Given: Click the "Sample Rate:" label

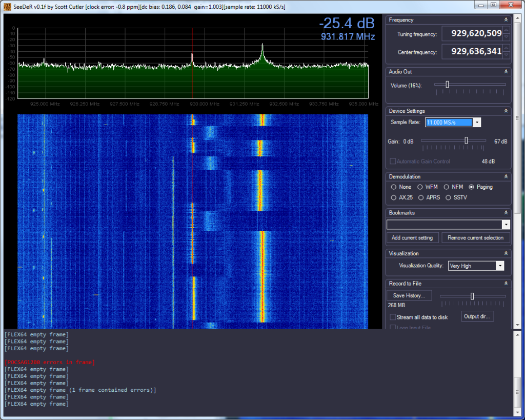Looking at the screenshot, I should [x=406, y=122].
